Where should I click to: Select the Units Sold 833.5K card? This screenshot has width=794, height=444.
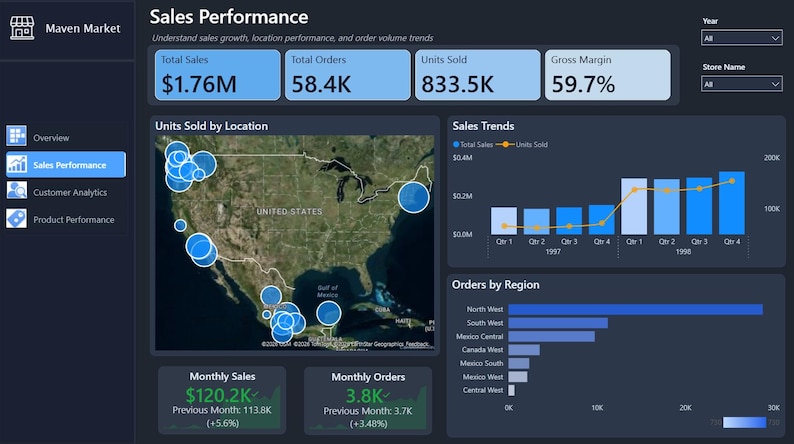click(478, 74)
